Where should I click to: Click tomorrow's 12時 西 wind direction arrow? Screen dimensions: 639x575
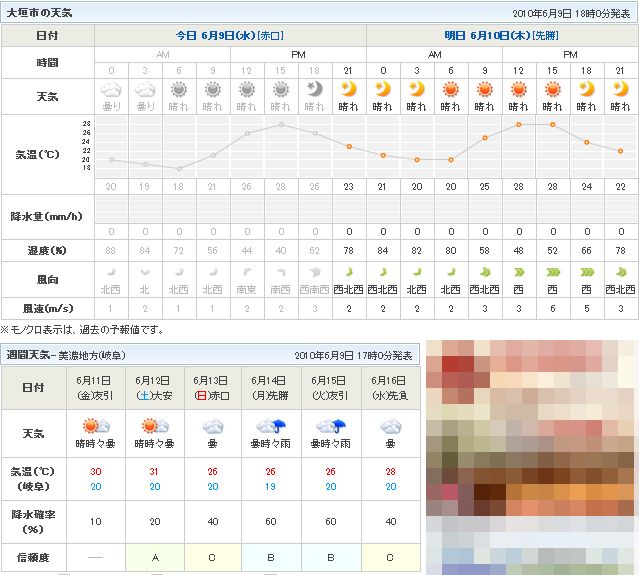[x=519, y=272]
